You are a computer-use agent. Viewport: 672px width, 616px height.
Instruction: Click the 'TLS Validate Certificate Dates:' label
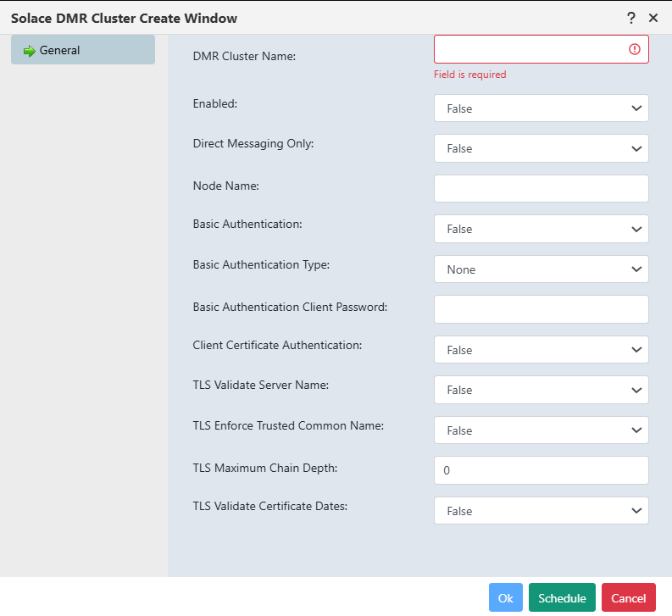(x=270, y=506)
